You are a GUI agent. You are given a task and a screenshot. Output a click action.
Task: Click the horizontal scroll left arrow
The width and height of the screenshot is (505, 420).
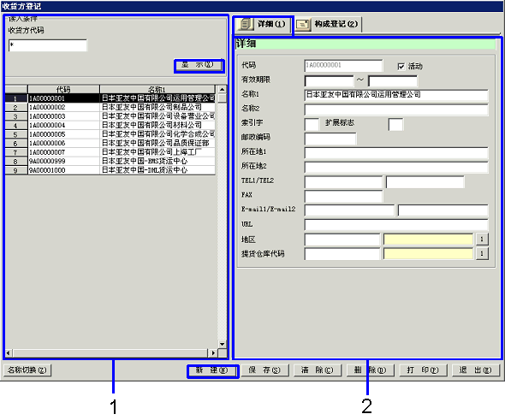point(9,353)
